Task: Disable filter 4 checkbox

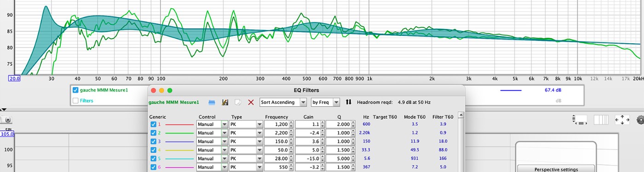Action: pos(153,150)
